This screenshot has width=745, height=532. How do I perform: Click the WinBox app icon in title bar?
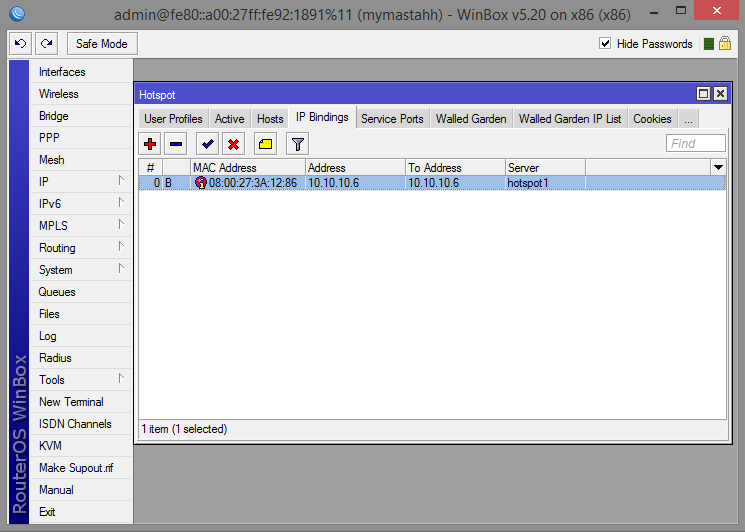17,13
